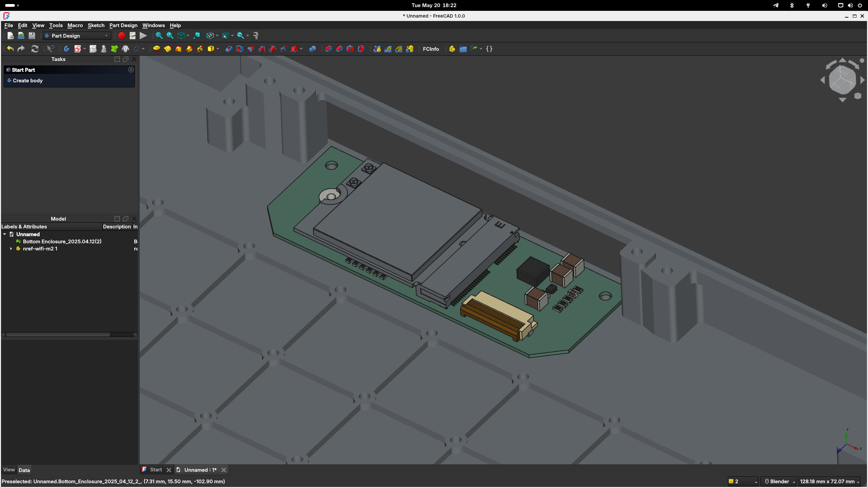Image resolution: width=868 pixels, height=488 pixels.
Task: Click the Pad tool icon
Action: [156, 49]
